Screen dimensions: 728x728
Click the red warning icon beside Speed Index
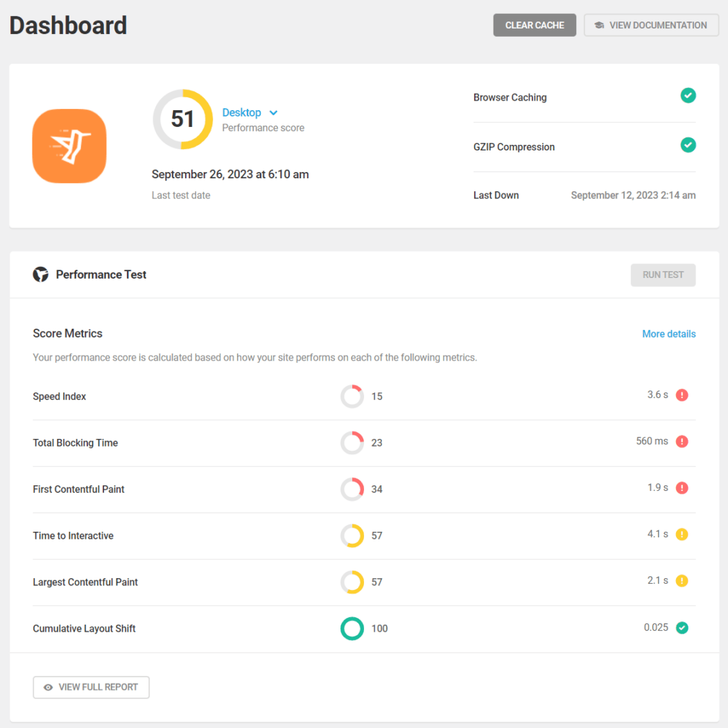point(682,395)
